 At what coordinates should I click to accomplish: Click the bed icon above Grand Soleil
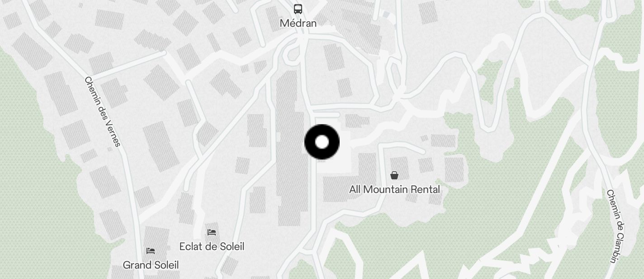pyautogui.click(x=151, y=250)
